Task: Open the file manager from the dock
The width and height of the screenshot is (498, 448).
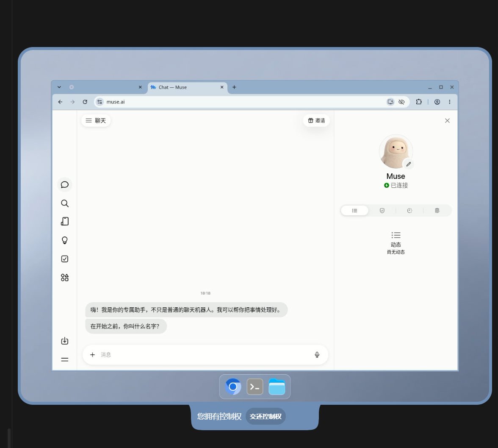Action: pos(277,387)
